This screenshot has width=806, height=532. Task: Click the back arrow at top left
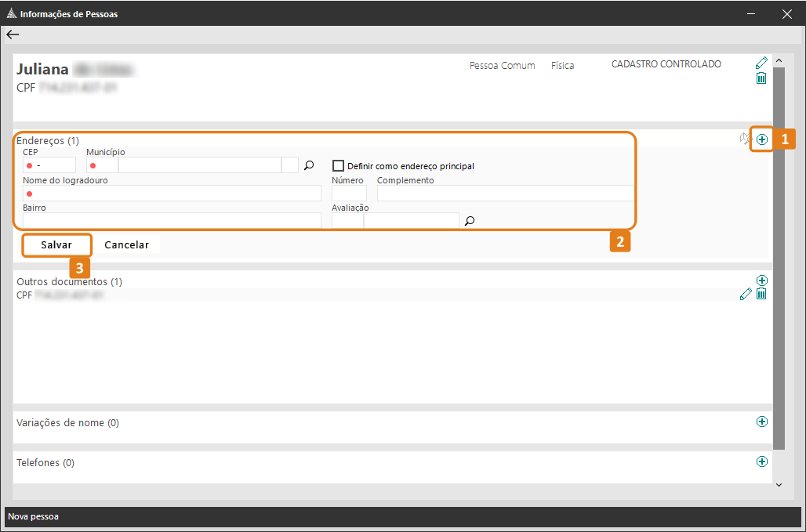pos(13,34)
